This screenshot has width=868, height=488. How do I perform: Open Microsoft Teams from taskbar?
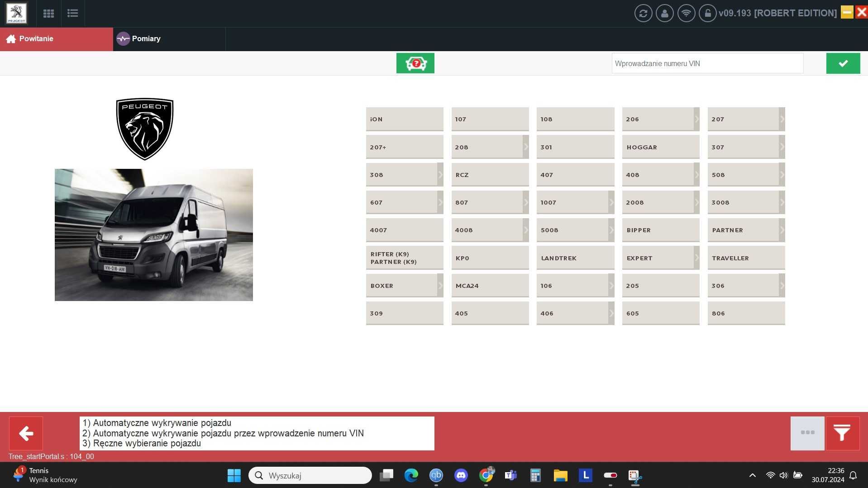[511, 475]
